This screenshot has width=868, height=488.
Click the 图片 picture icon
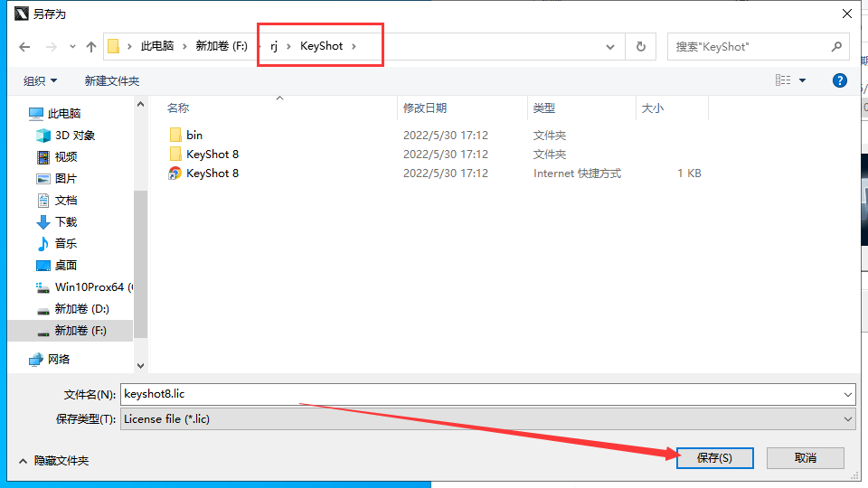pyautogui.click(x=43, y=179)
